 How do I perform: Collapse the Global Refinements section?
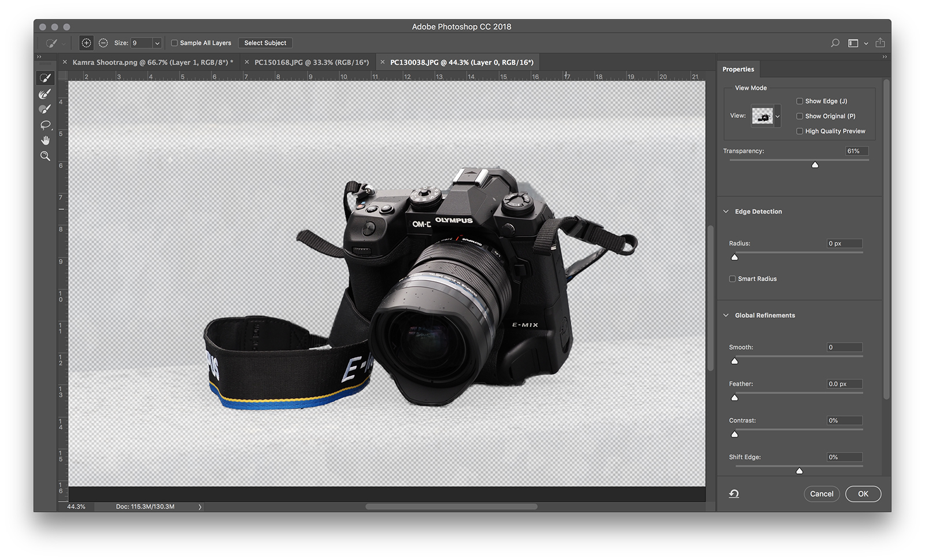click(726, 316)
